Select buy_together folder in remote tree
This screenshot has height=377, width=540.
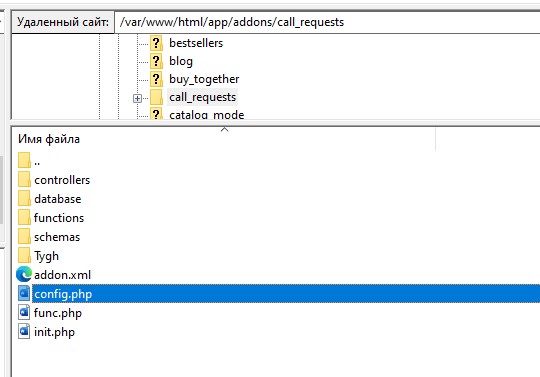point(204,79)
